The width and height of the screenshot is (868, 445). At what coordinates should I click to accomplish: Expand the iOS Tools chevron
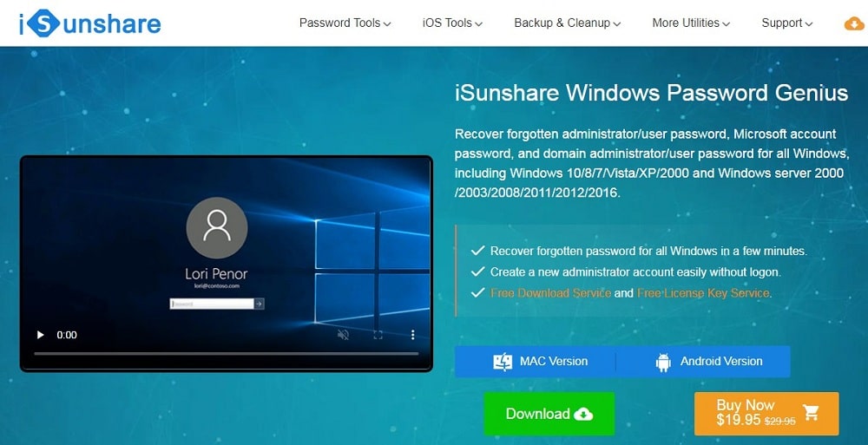(x=478, y=24)
